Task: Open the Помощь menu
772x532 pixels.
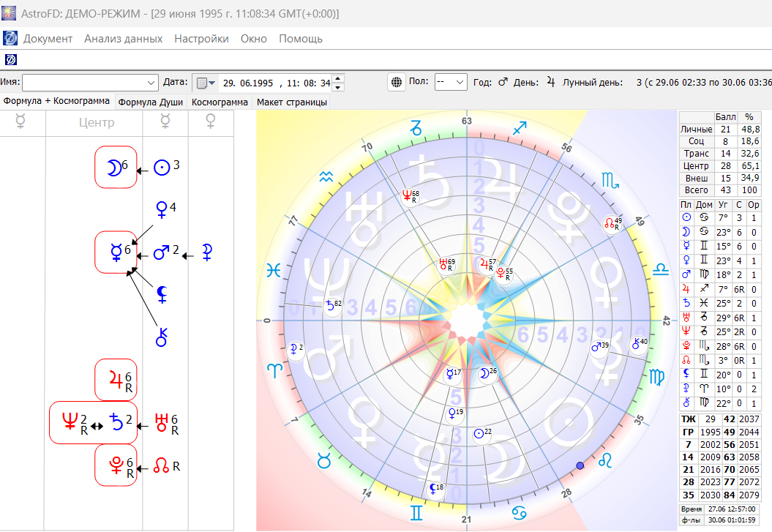Action: [x=300, y=39]
